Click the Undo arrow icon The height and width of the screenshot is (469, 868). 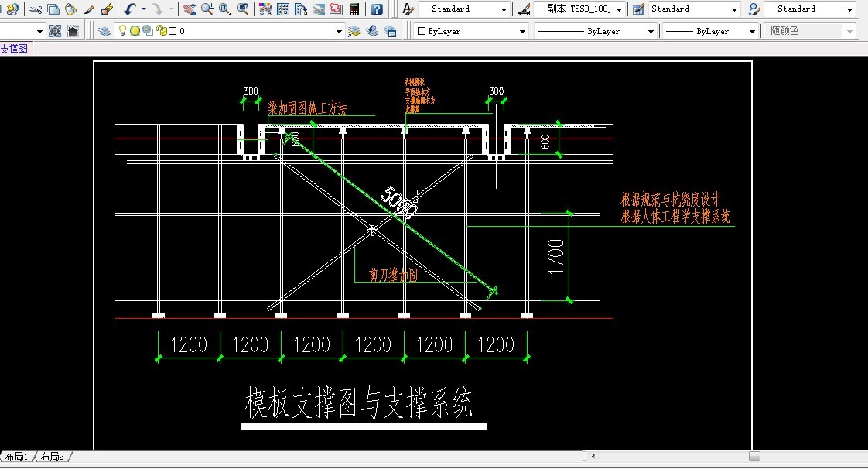coord(130,9)
